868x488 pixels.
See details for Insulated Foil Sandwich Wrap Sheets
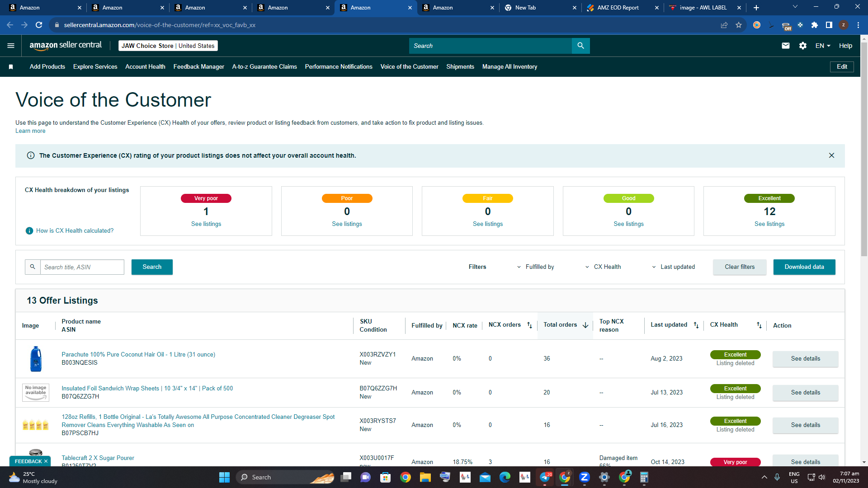pyautogui.click(x=805, y=393)
